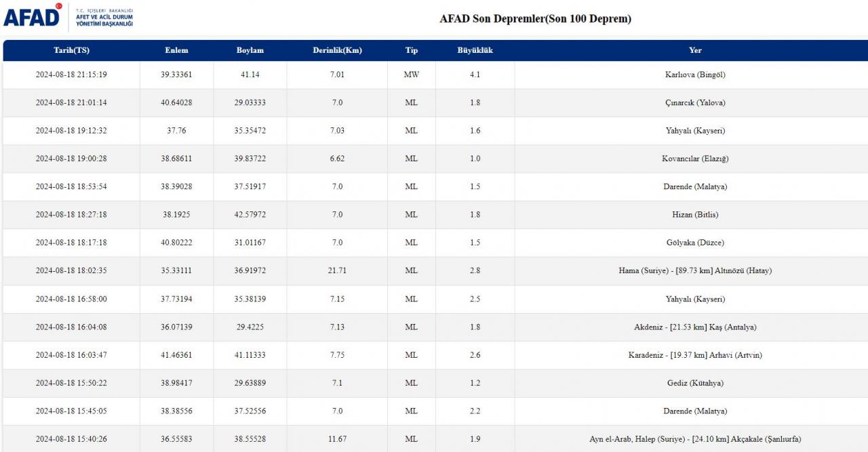Screen dimensions: 868x452
Task: Select the Kovancılar (Elazığ) row
Action: (435, 159)
